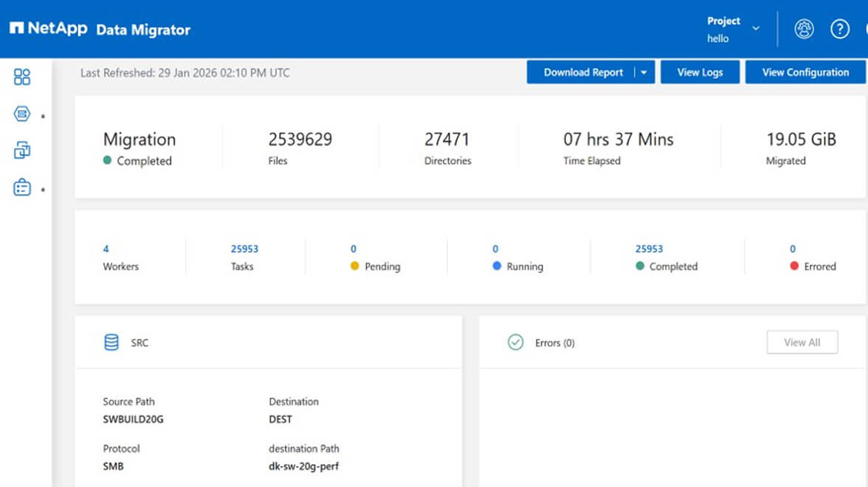Expand the Project hello dropdown
The width and height of the screenshot is (868, 487).
[754, 27]
